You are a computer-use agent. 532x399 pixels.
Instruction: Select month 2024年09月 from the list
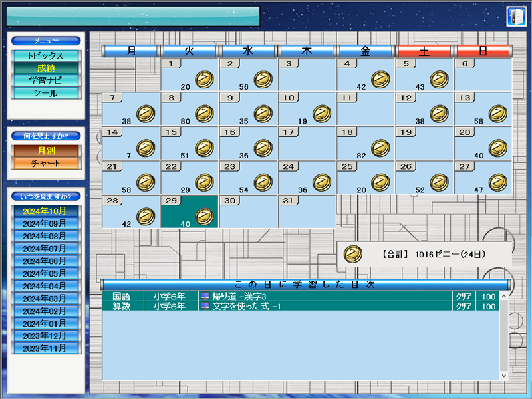tap(45, 223)
